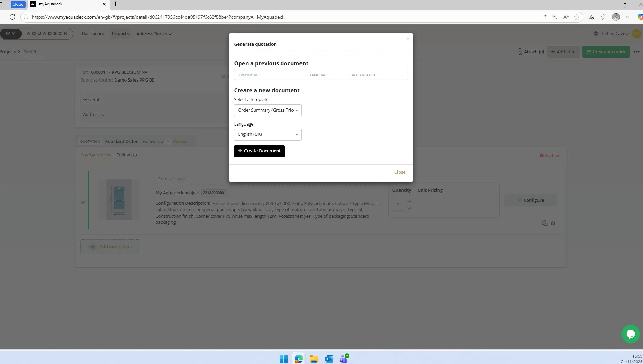Click the Create an order button
The image size is (643, 364).
[x=605, y=52]
